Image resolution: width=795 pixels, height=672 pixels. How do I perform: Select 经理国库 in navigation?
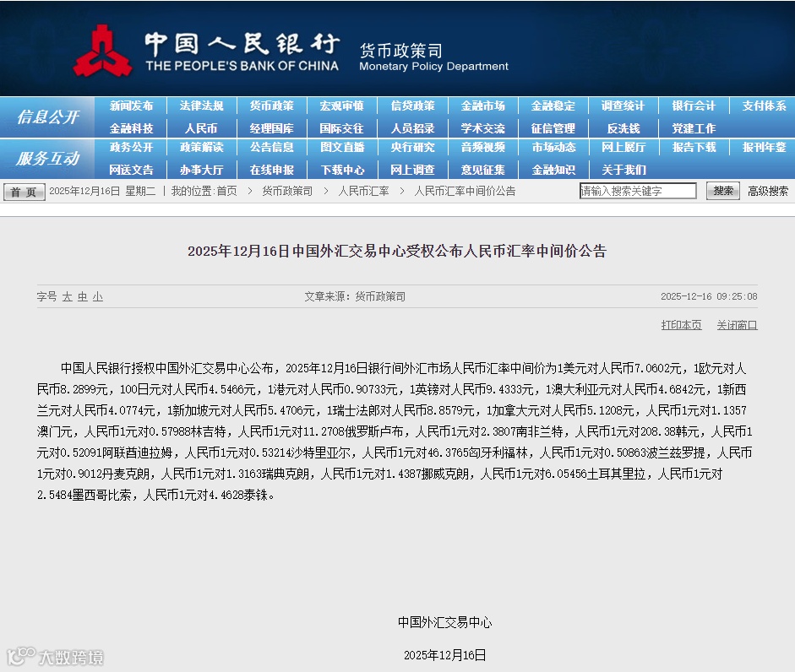272,128
